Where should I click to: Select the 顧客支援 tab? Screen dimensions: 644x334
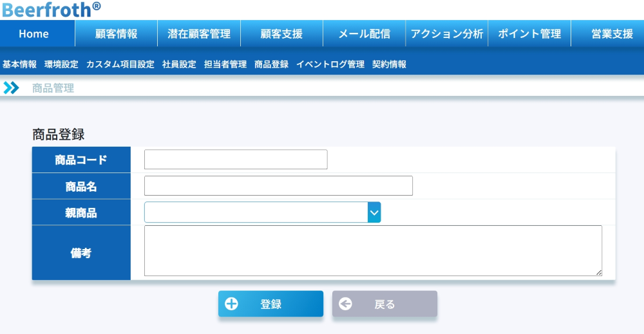281,34
